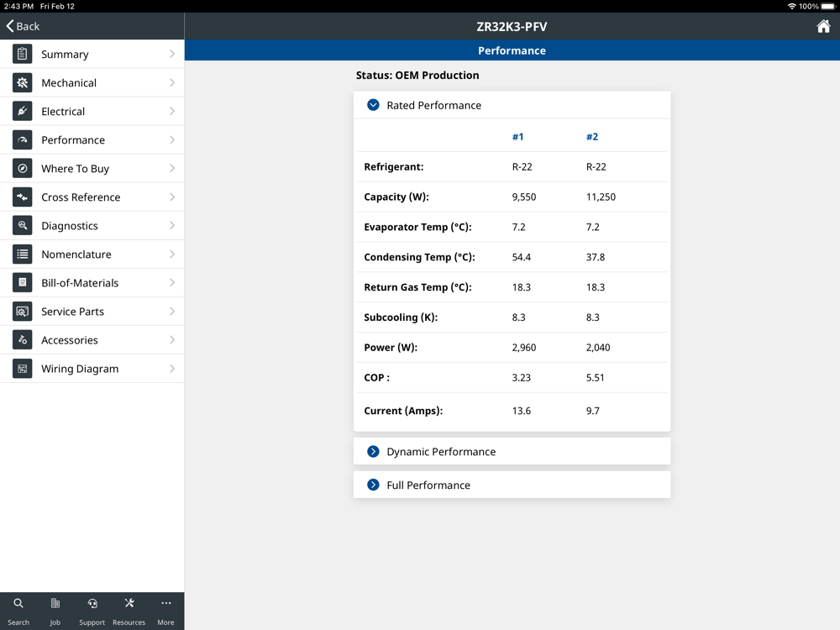The image size is (840, 630).
Task: Tap the Service Parts icon
Action: point(22,312)
